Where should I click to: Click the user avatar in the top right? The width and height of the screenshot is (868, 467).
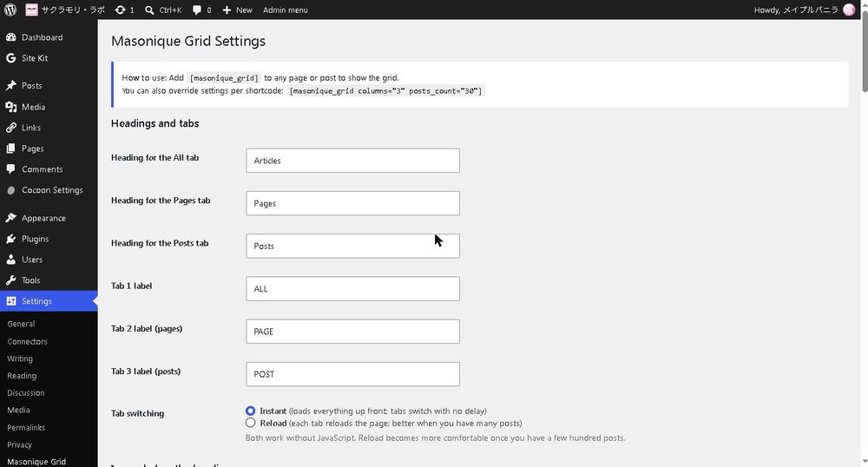tap(849, 10)
